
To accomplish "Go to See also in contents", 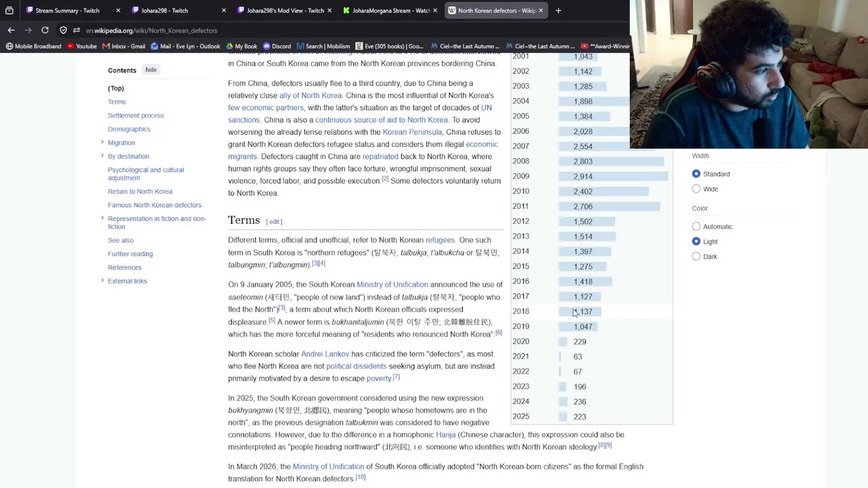I will (x=121, y=240).
